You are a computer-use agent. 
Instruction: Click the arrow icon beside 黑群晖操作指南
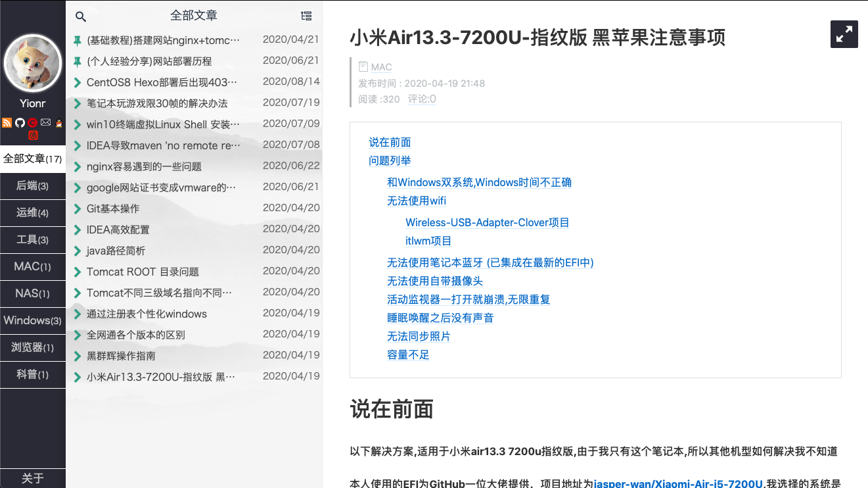(x=78, y=356)
